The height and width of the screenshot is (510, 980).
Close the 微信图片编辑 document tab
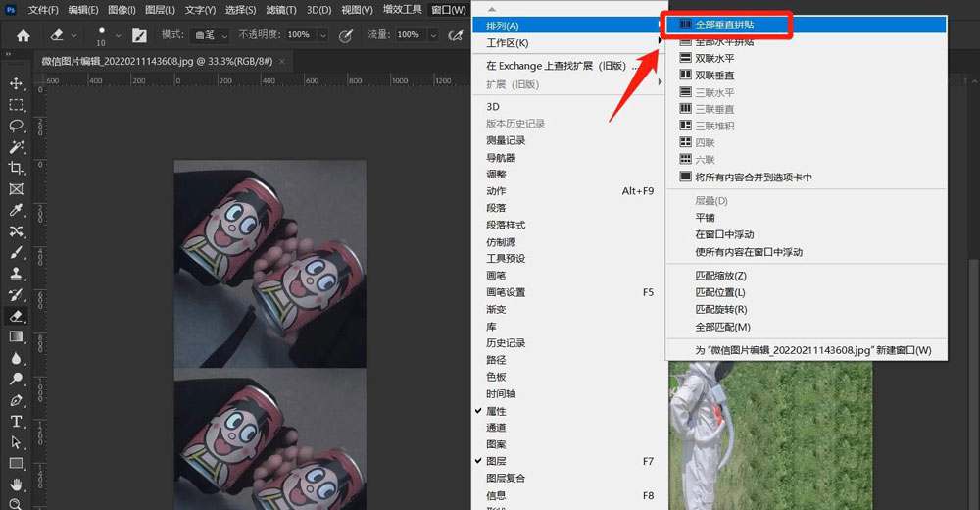[282, 62]
